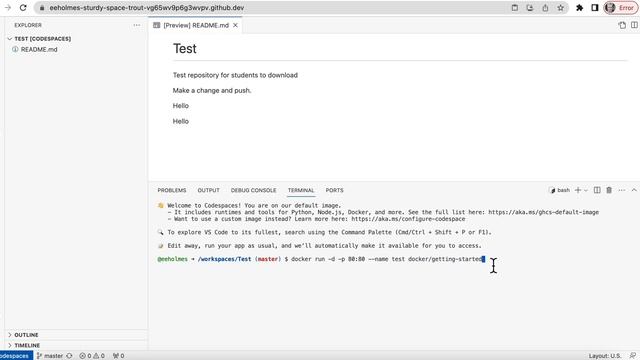
Task: Split the editor to the right
Action: [634, 25]
